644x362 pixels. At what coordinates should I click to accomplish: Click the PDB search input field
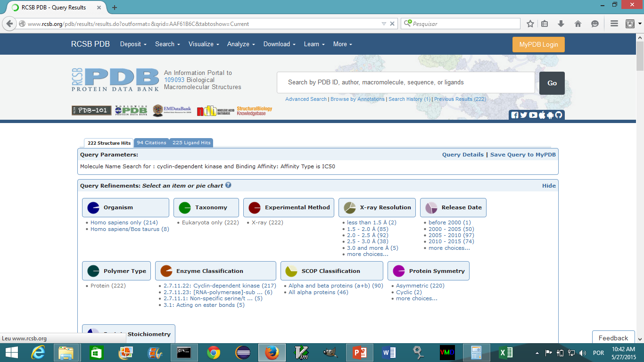pos(406,82)
